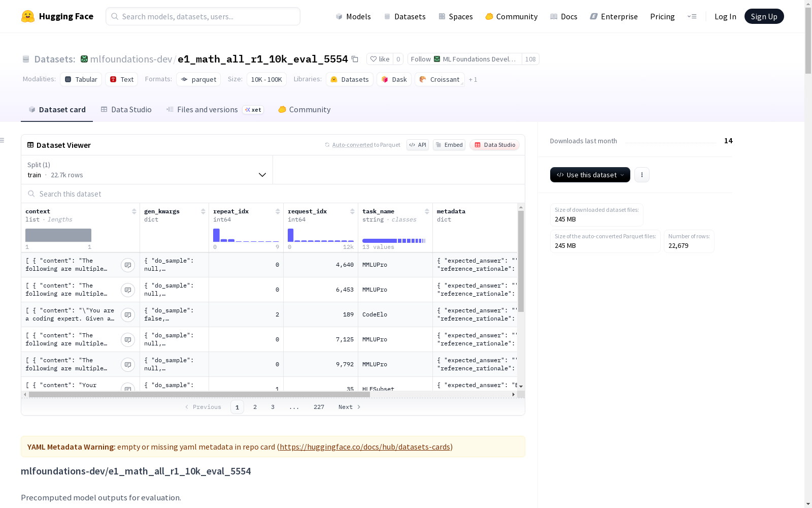The width and height of the screenshot is (812, 508).
Task: Open Spaces in the navigation
Action: coord(456,16)
